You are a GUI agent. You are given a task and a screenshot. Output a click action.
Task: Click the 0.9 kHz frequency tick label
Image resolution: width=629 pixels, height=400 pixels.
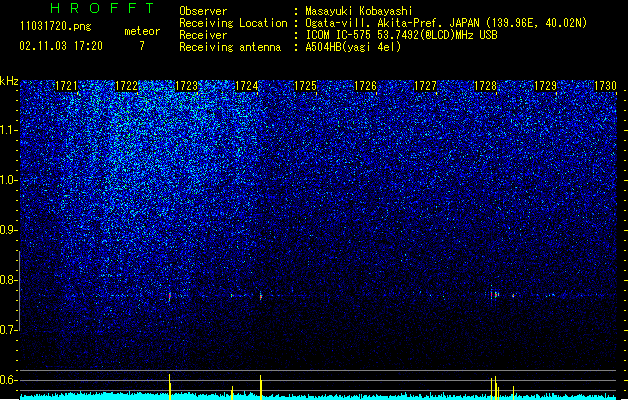tap(9, 230)
